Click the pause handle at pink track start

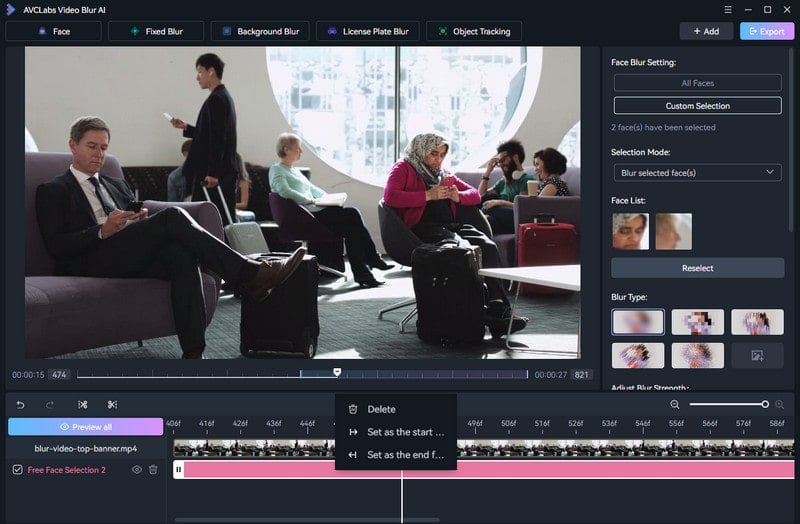tap(179, 469)
